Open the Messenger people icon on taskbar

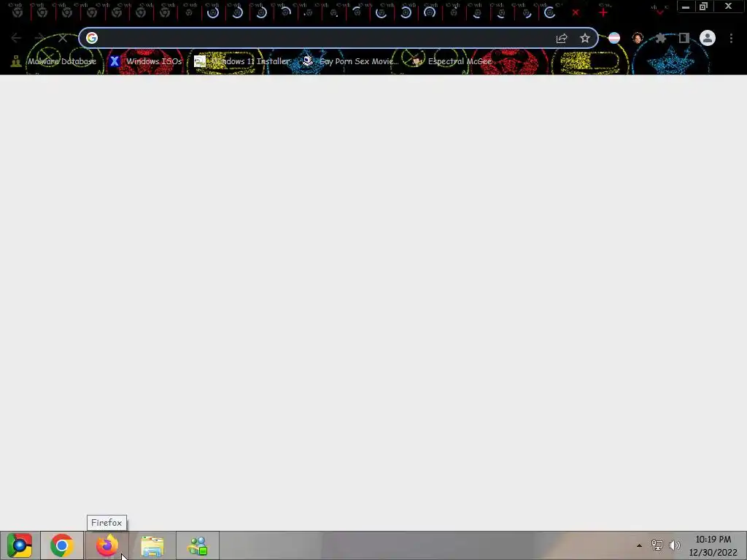(x=198, y=545)
